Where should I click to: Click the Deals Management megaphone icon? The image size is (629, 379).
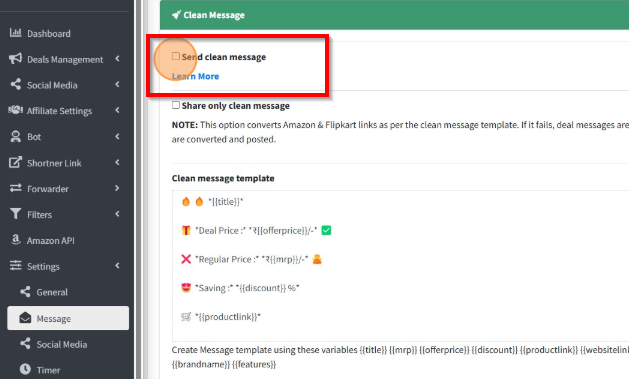15,59
